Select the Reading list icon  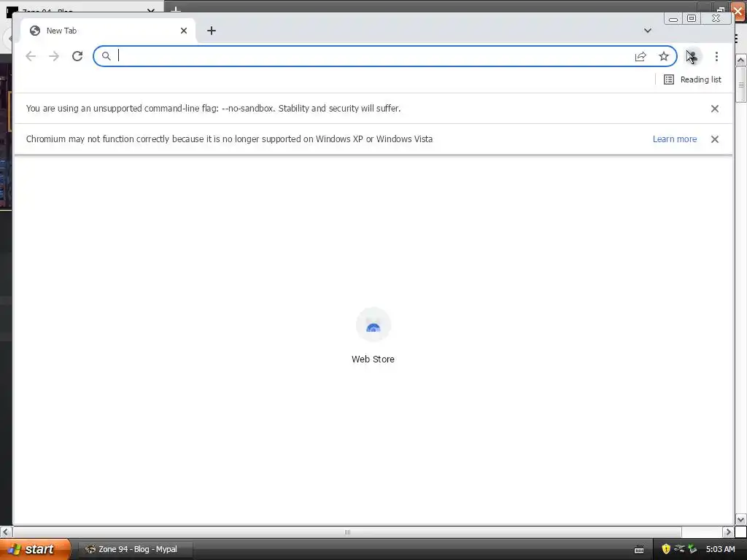pos(669,79)
